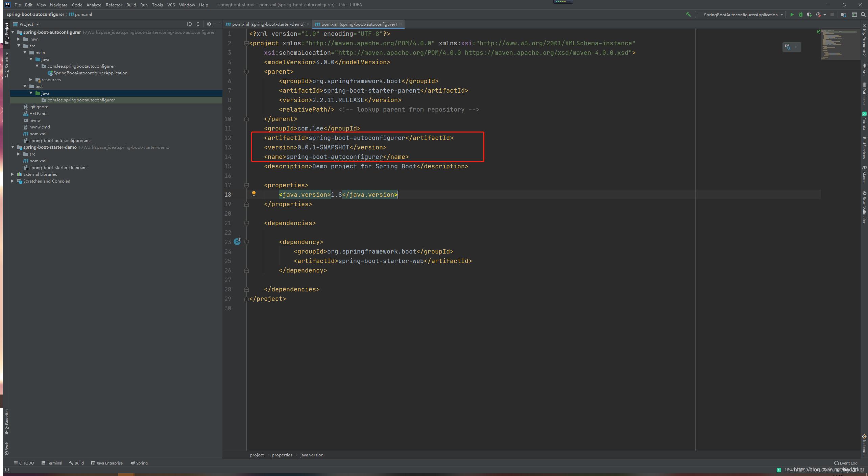Image resolution: width=868 pixels, height=476 pixels.
Task: Collapse the main folder
Action: pyautogui.click(x=25, y=52)
